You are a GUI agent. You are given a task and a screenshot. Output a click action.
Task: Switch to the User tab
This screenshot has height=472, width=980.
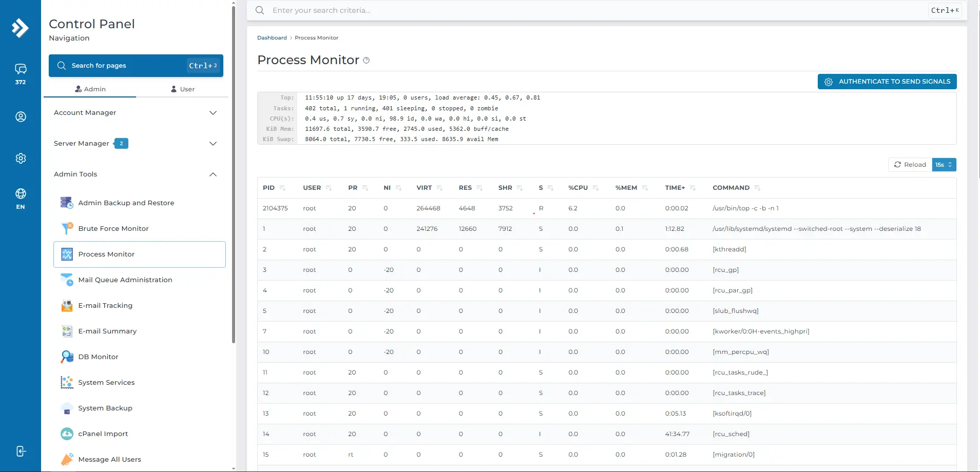click(x=182, y=89)
